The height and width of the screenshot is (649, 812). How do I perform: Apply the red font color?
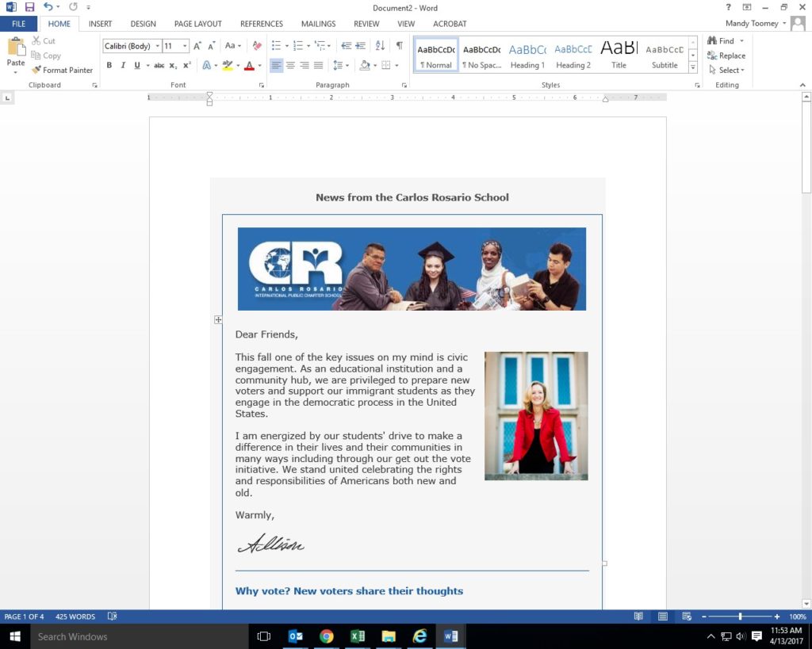pos(249,65)
